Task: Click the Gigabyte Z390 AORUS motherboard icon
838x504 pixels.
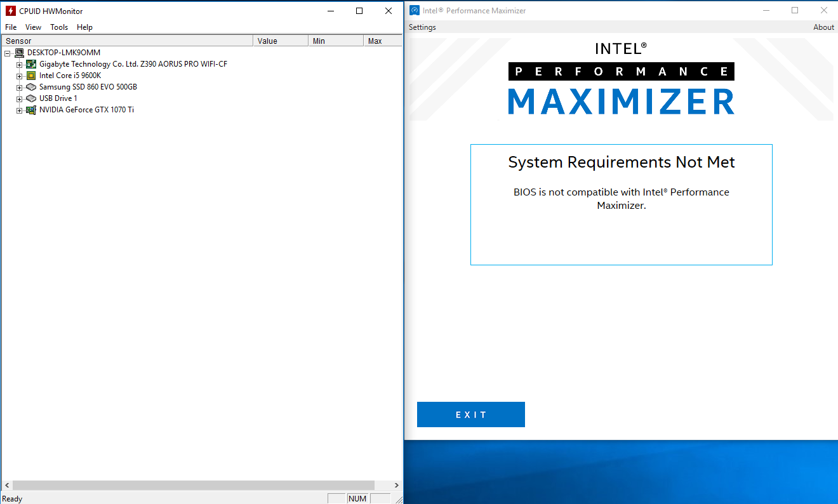Action: 30,63
